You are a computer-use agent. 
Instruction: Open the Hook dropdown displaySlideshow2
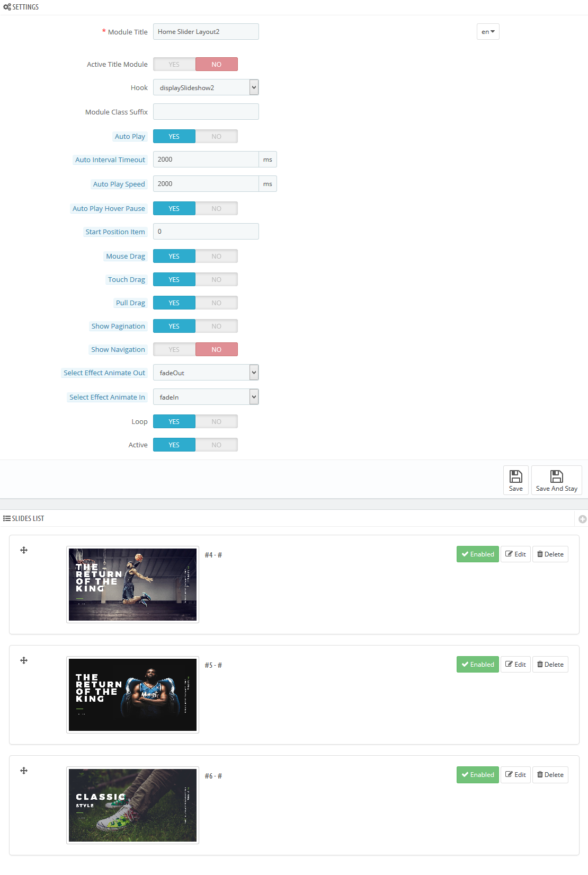point(206,88)
